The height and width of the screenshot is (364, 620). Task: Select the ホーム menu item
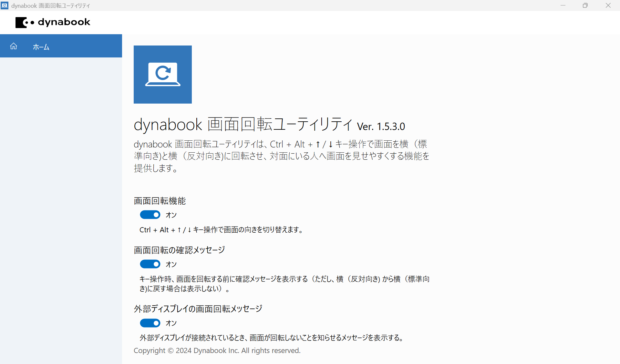pos(41,47)
